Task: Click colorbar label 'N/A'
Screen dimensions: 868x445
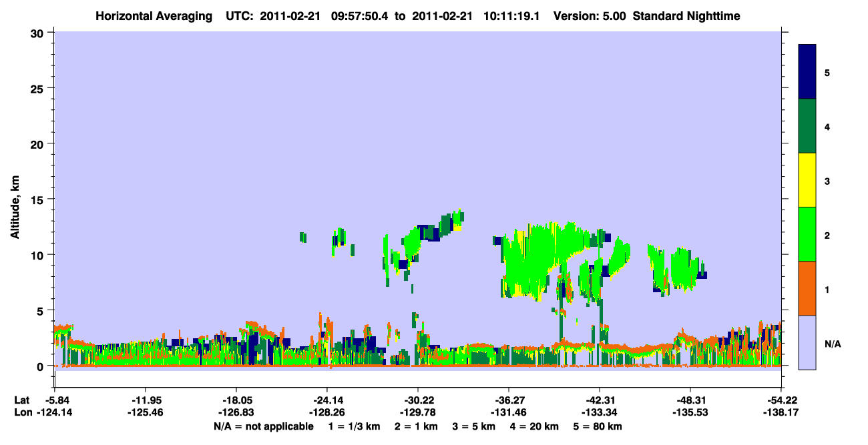Action: (833, 344)
